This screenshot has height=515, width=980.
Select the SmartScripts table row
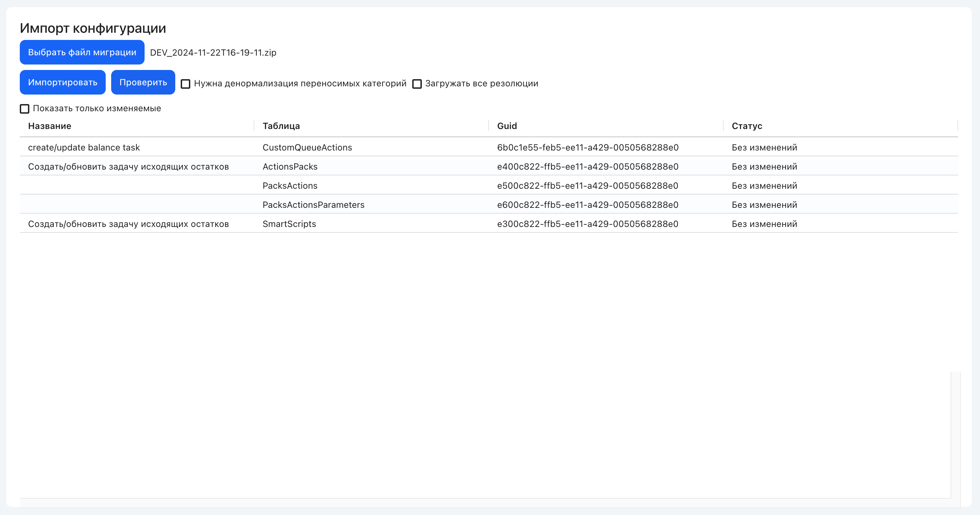[489, 223]
